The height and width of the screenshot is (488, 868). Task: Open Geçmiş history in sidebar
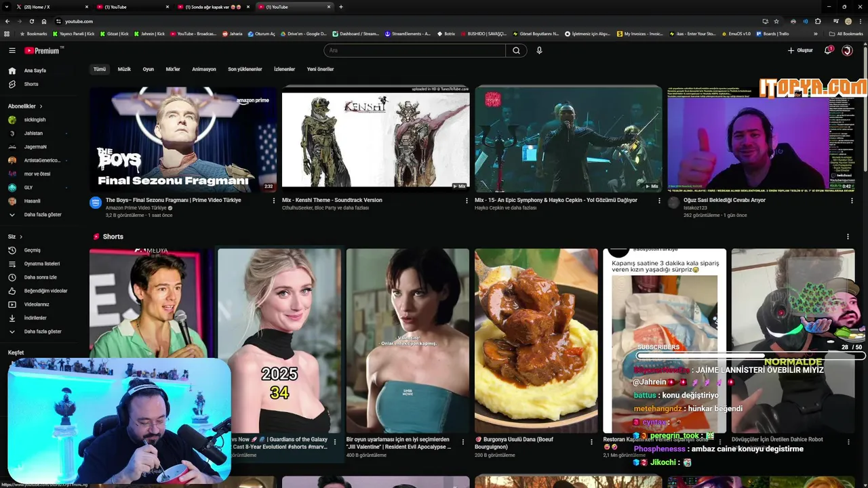33,250
